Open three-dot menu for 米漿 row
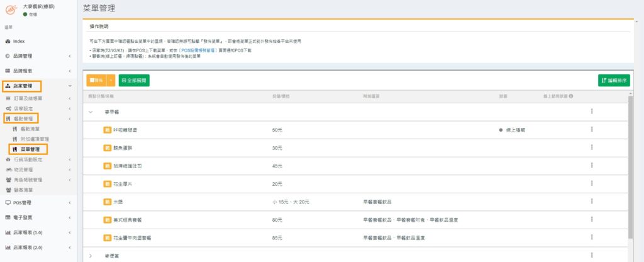This screenshot has width=644, height=262. click(x=591, y=202)
